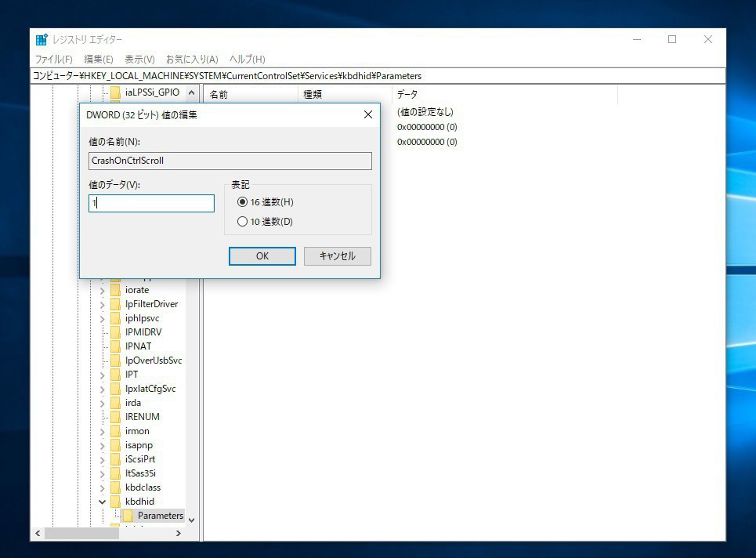The width and height of the screenshot is (756, 558).
Task: Open the ファイル(F) menu
Action: point(53,60)
